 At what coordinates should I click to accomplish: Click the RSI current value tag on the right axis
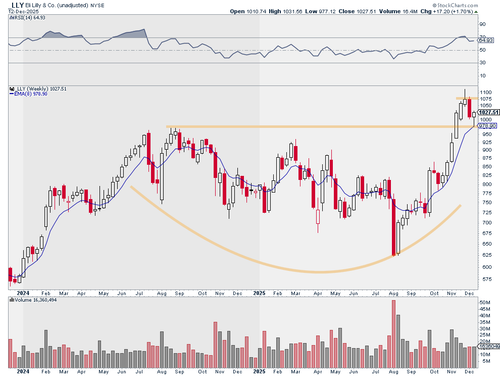(x=486, y=40)
